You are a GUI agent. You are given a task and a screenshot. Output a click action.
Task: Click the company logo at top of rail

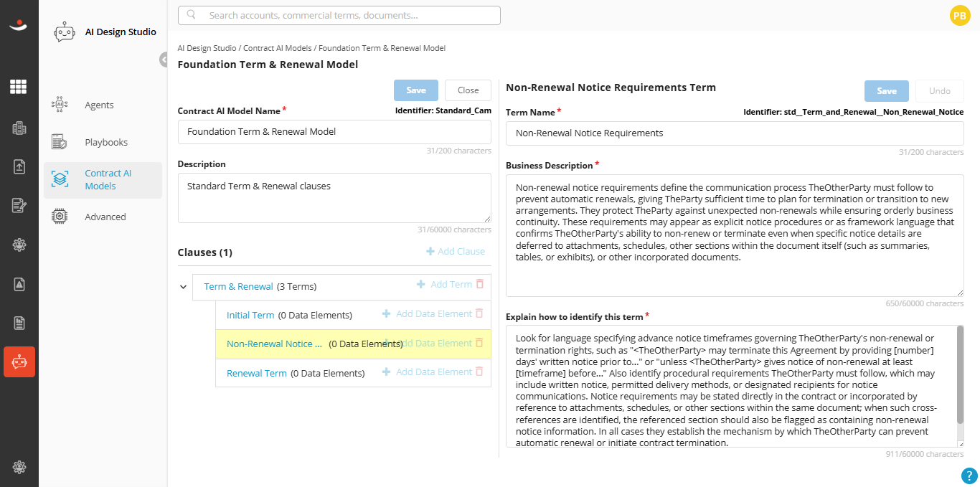19,26
